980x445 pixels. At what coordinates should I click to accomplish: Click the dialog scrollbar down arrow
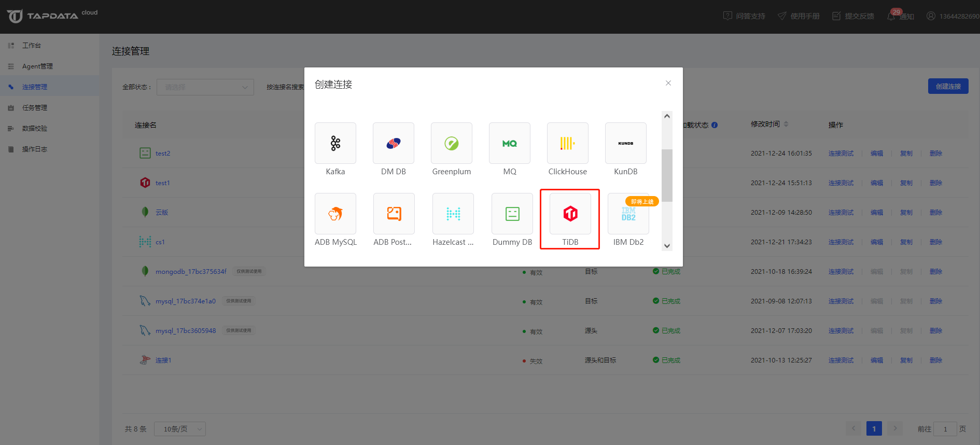(667, 246)
